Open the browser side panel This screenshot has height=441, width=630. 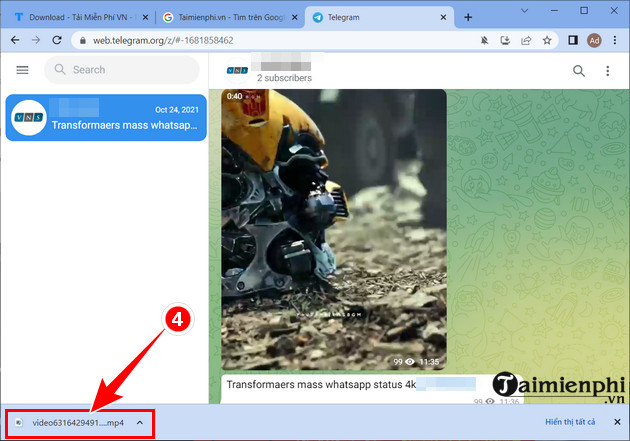pos(573,40)
